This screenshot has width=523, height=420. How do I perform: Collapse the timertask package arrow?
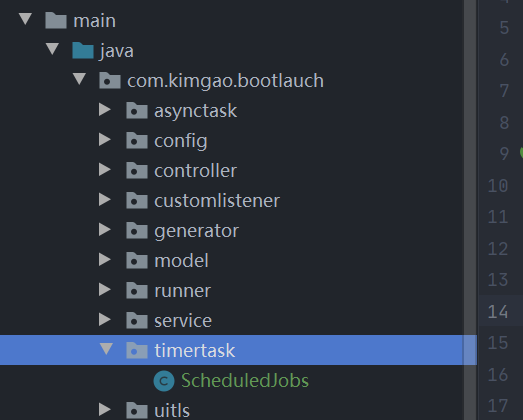pyautogui.click(x=106, y=349)
